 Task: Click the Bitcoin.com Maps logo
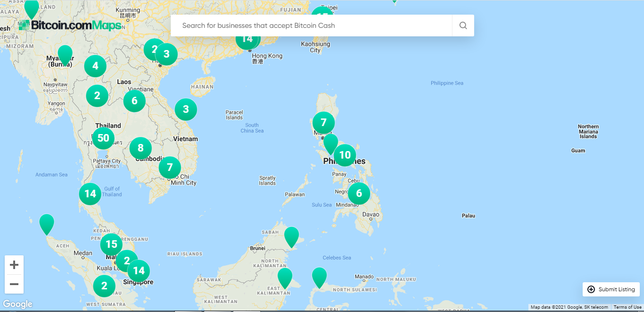(x=70, y=25)
